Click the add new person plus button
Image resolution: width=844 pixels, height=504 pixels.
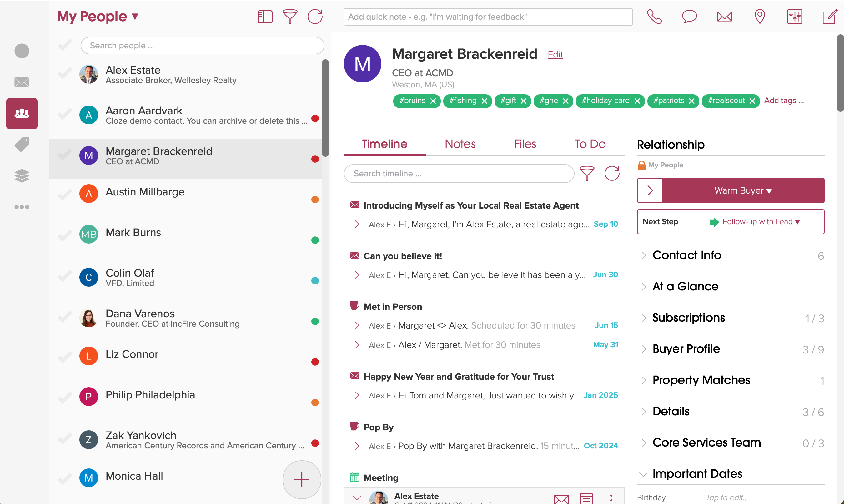point(301,479)
